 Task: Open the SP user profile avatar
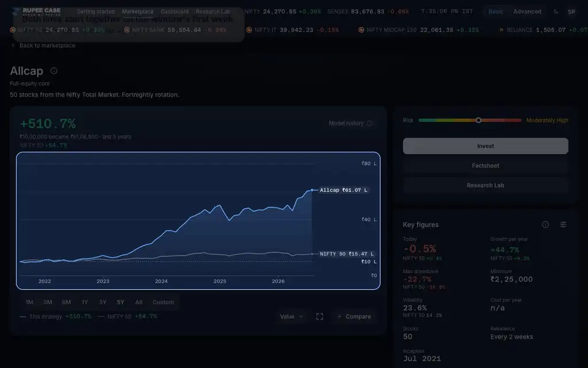point(571,11)
